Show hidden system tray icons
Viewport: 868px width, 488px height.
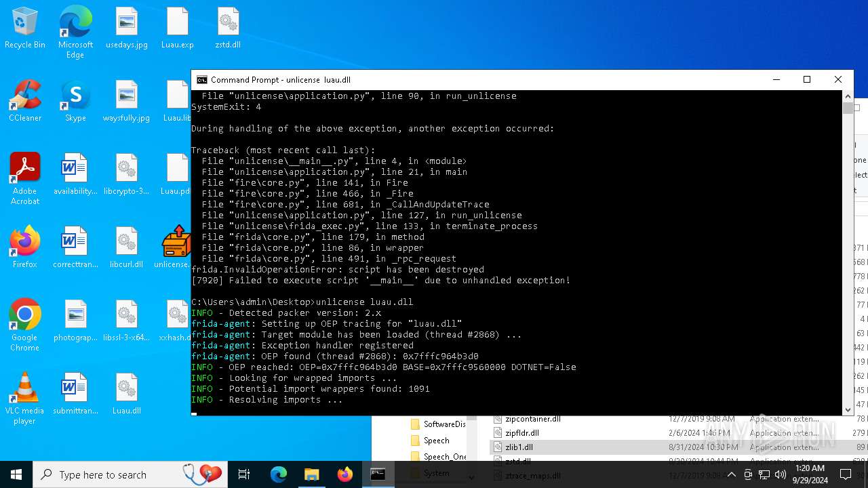coord(731,474)
